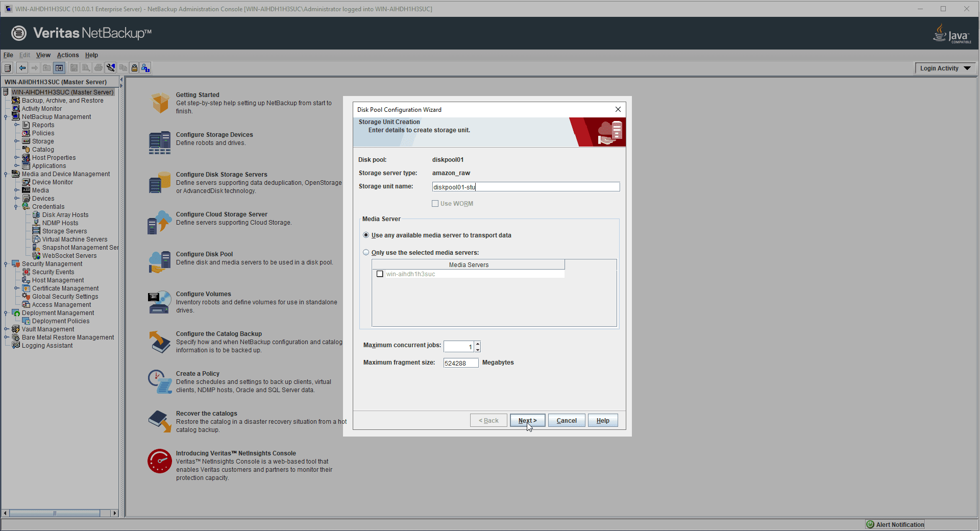Screen dimensions: 980x531
Task: Open the Create a Policy wizard icon
Action: pyautogui.click(x=160, y=382)
